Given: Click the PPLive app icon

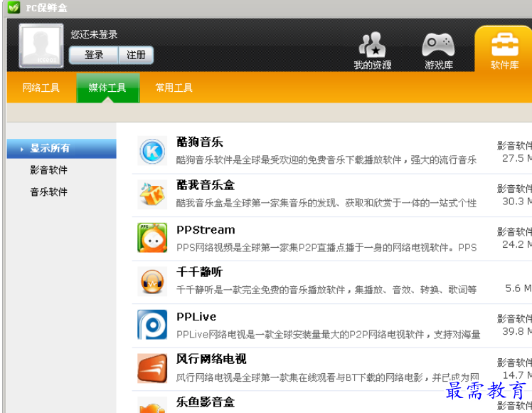Looking at the screenshot, I should (152, 325).
